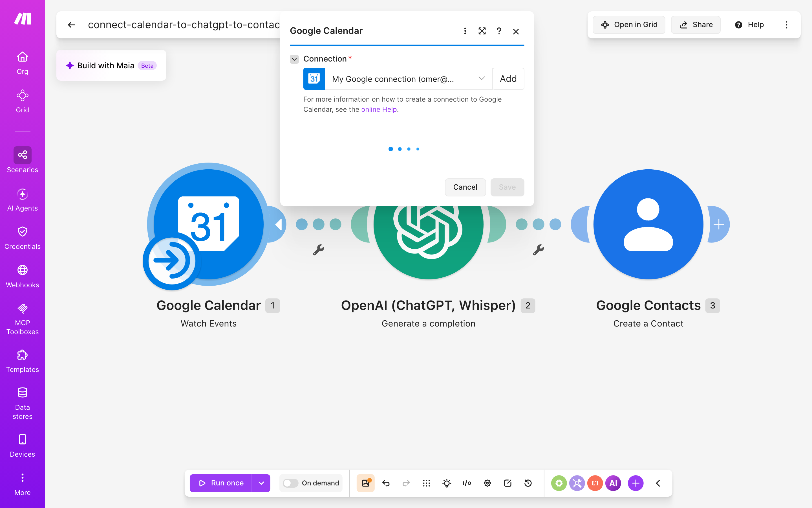Click Open in Grid button
The width and height of the screenshot is (812, 508).
click(629, 25)
